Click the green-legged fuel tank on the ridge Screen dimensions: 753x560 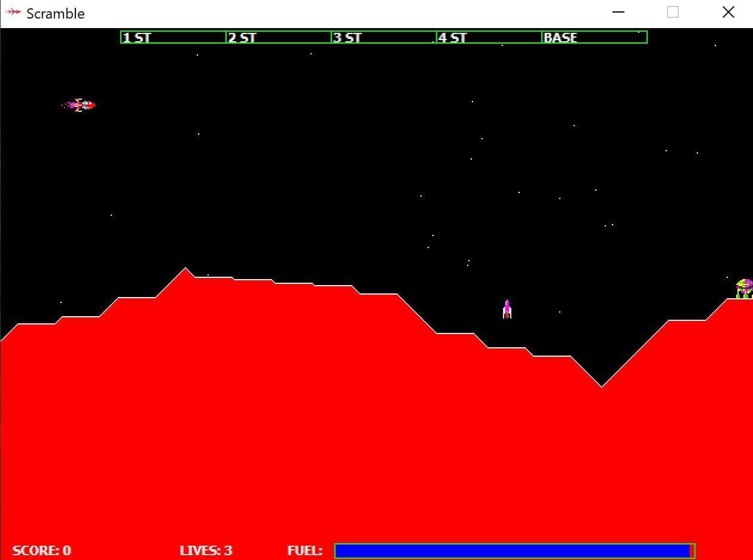[x=744, y=289]
